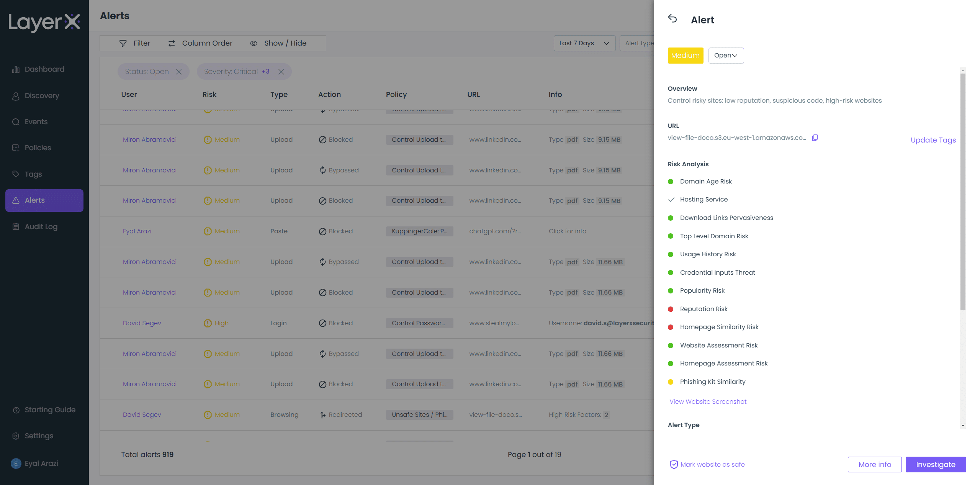Copy the URL with the clipboard icon
980x485 pixels.
tap(815, 138)
